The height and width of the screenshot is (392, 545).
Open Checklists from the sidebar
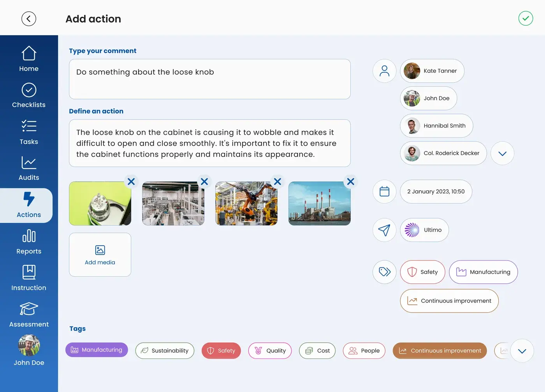pyautogui.click(x=29, y=95)
